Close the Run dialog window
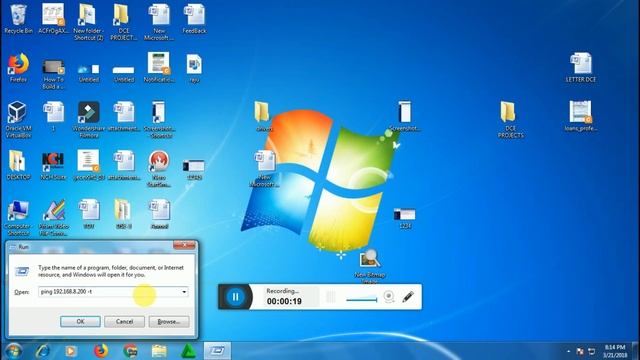 pyautogui.click(x=184, y=245)
